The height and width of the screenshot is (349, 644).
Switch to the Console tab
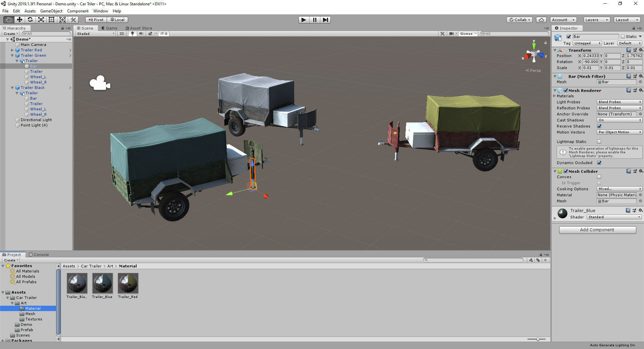39,255
